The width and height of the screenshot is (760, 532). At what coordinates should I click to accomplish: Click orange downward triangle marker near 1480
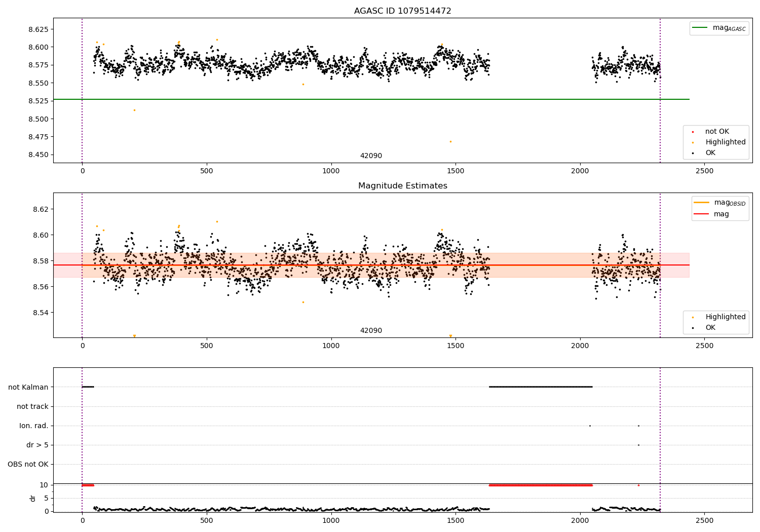click(x=450, y=336)
